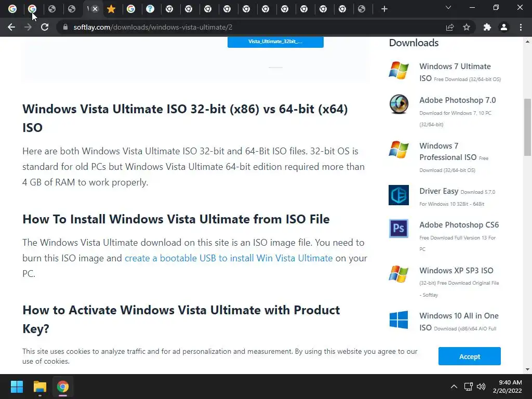The width and height of the screenshot is (532, 399).
Task: Share this page via share icon
Action: pos(450,27)
